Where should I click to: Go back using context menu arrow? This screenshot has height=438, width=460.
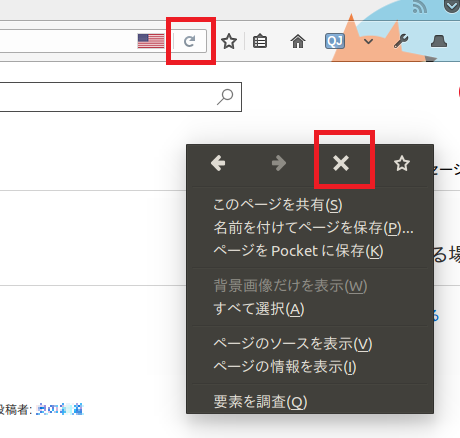[x=218, y=163]
